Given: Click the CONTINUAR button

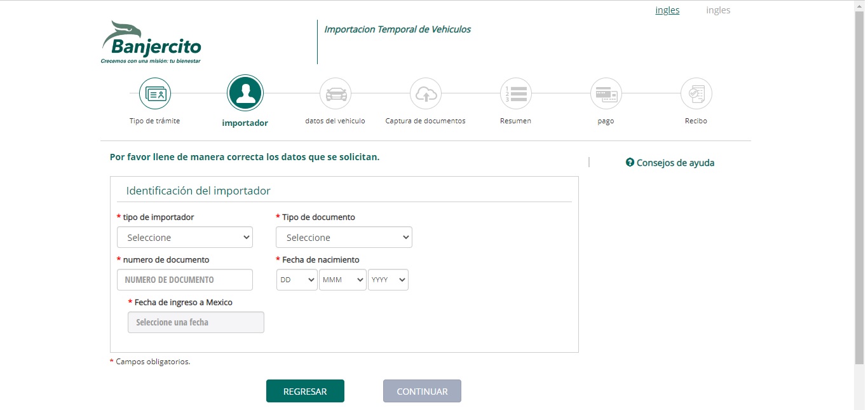Looking at the screenshot, I should 421,390.
